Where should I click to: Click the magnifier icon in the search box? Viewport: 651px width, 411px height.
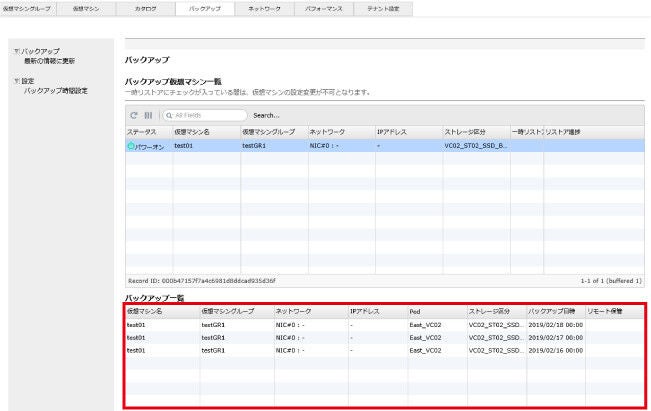(x=168, y=115)
